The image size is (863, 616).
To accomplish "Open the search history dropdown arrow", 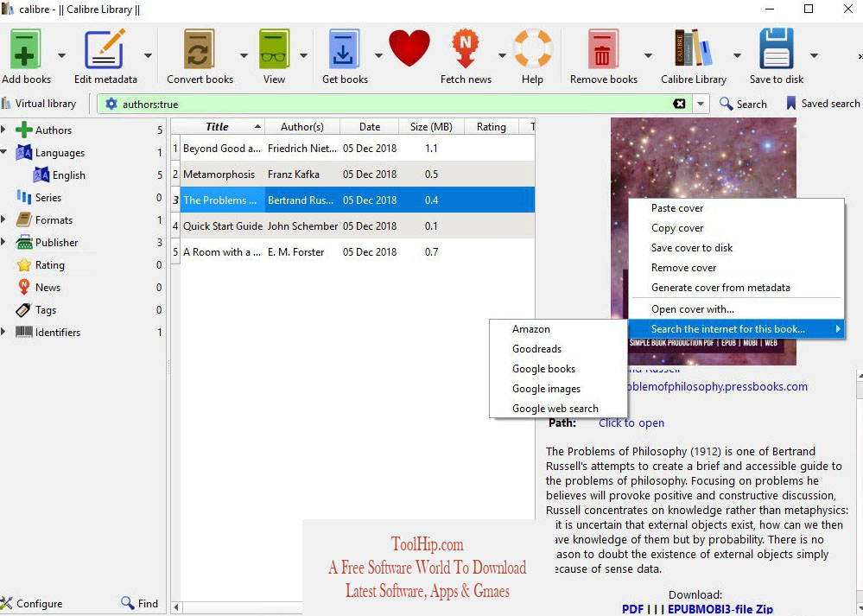I will click(701, 104).
